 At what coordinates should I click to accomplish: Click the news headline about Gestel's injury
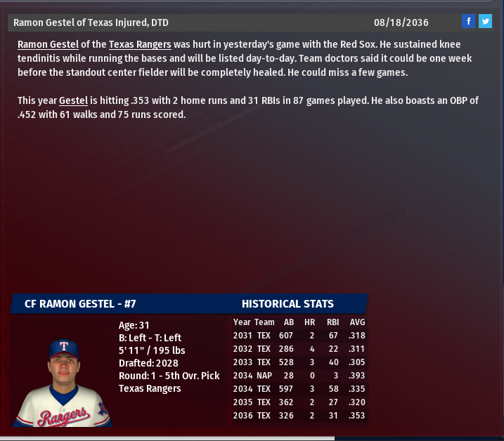tap(91, 22)
